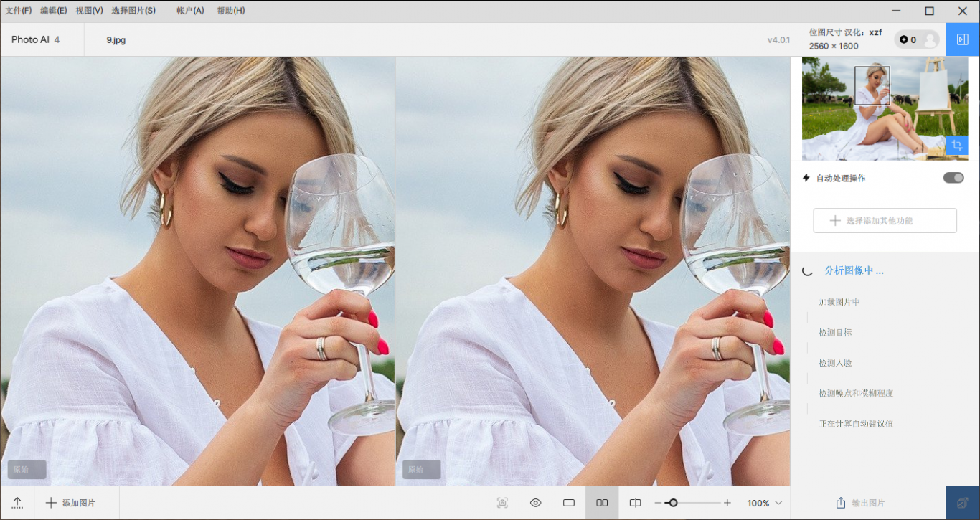
Task: Toggle the 自动处理操作 autopilot switch
Action: pos(953,178)
